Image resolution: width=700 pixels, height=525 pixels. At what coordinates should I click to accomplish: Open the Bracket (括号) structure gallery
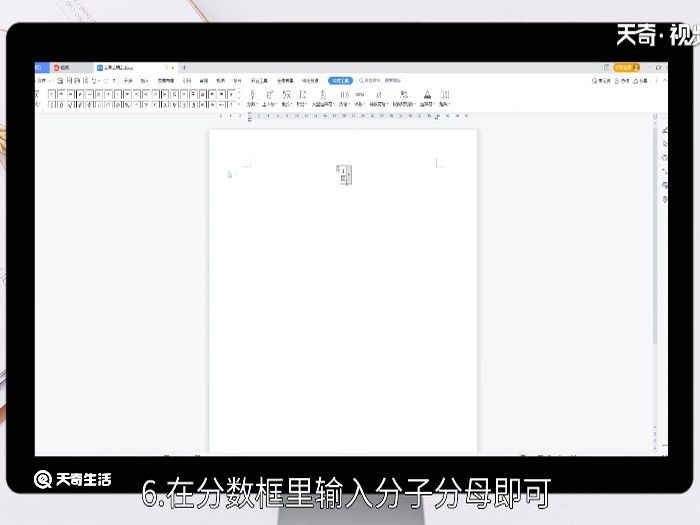344,98
